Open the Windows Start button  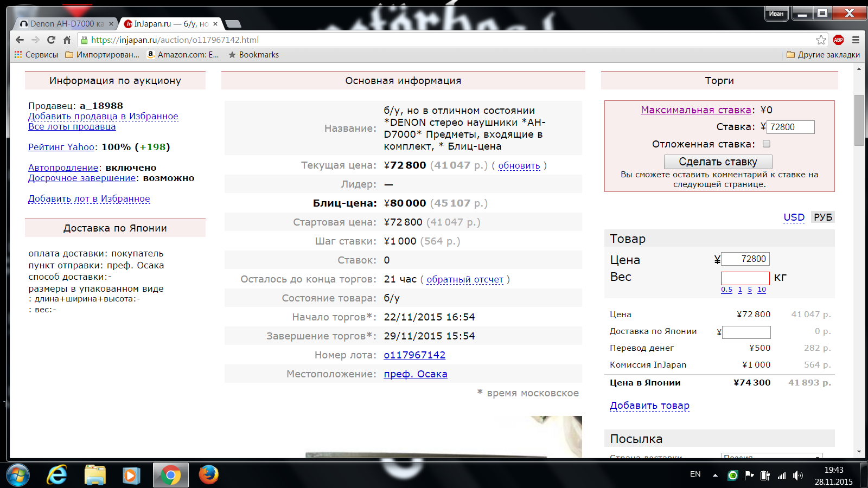click(x=17, y=475)
